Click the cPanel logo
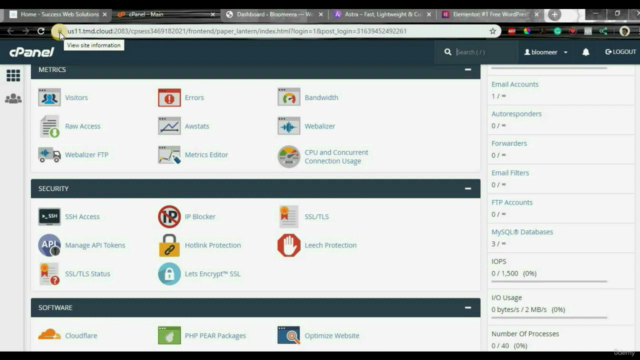Viewport: 640px width, 360px height. (32, 52)
